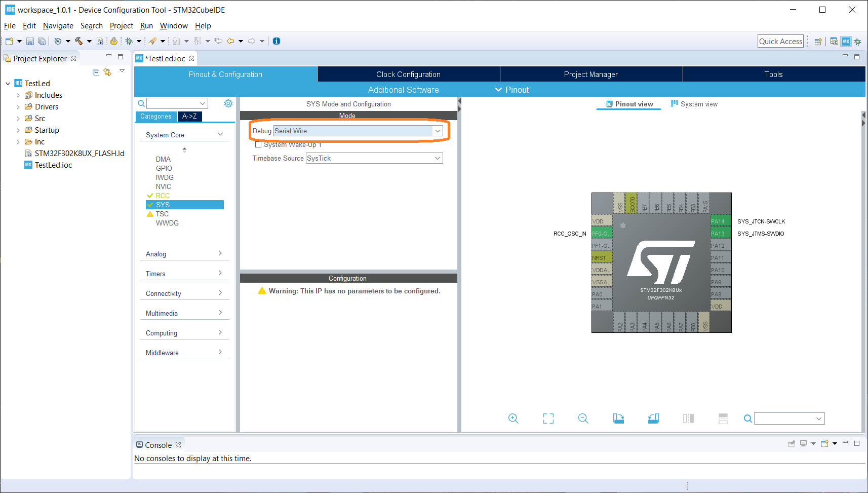The image size is (868, 493).
Task: Click the Device Configuration code generation gear icon
Action: (114, 41)
